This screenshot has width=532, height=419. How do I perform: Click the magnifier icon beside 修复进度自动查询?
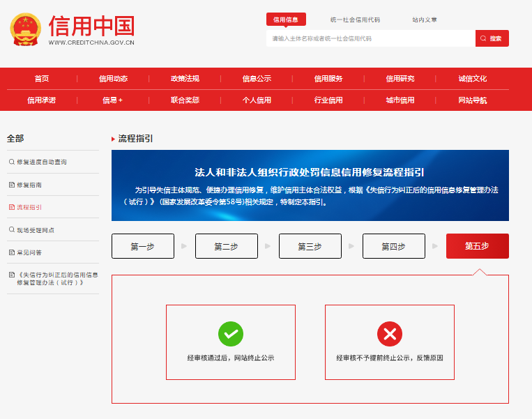(11, 162)
